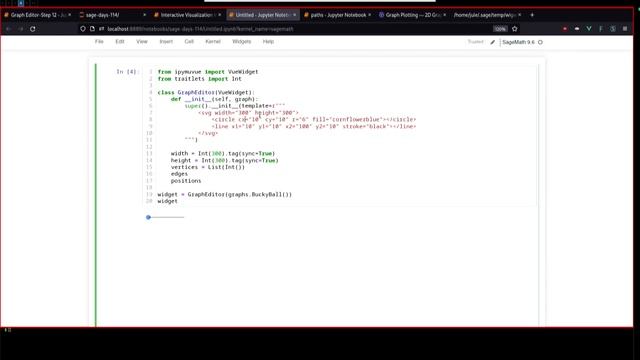Open the Cell menu
Image resolution: width=640 pixels, height=360 pixels.
coord(189,42)
